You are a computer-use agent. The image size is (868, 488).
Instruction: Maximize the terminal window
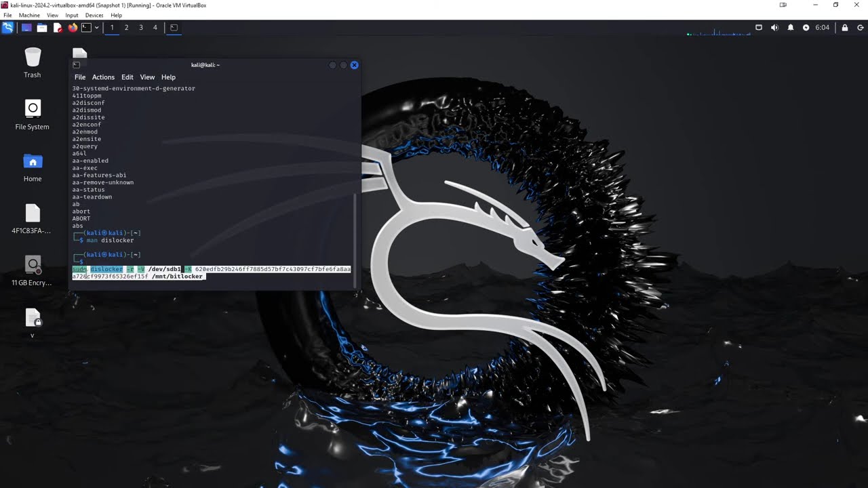pos(343,65)
